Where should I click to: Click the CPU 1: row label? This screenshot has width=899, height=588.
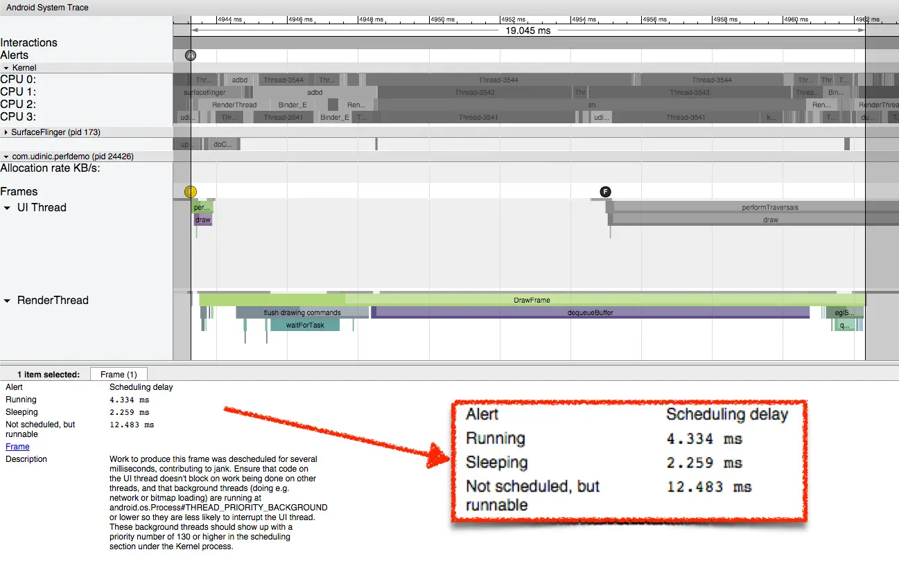pos(18,92)
